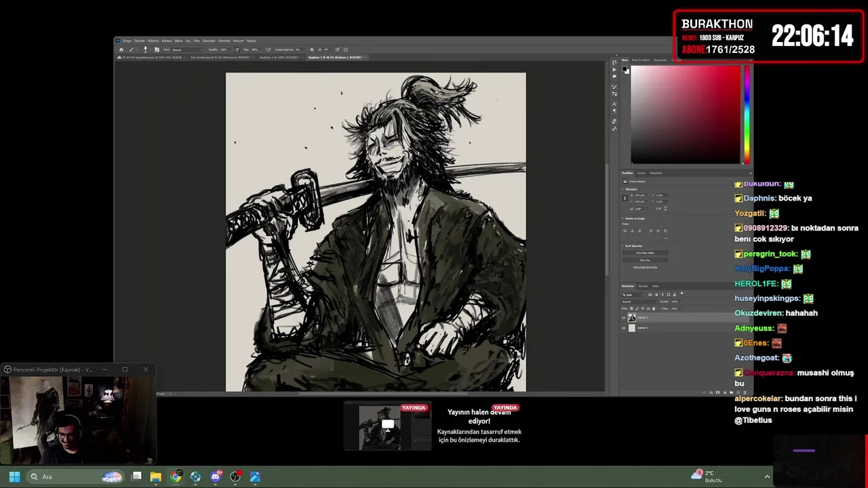The height and width of the screenshot is (488, 868).
Task: Open the Character panel icon in side strip
Action: 614,104
